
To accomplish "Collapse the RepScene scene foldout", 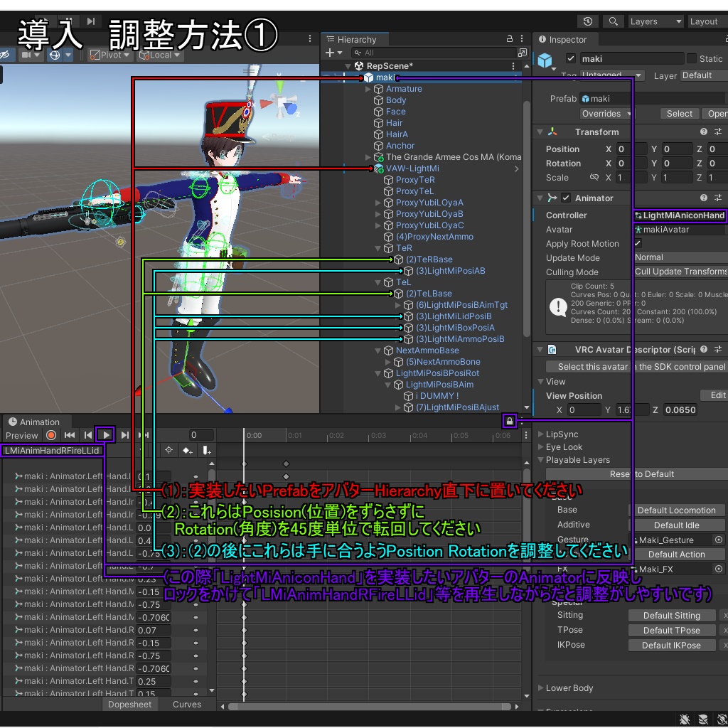I will pyautogui.click(x=348, y=66).
